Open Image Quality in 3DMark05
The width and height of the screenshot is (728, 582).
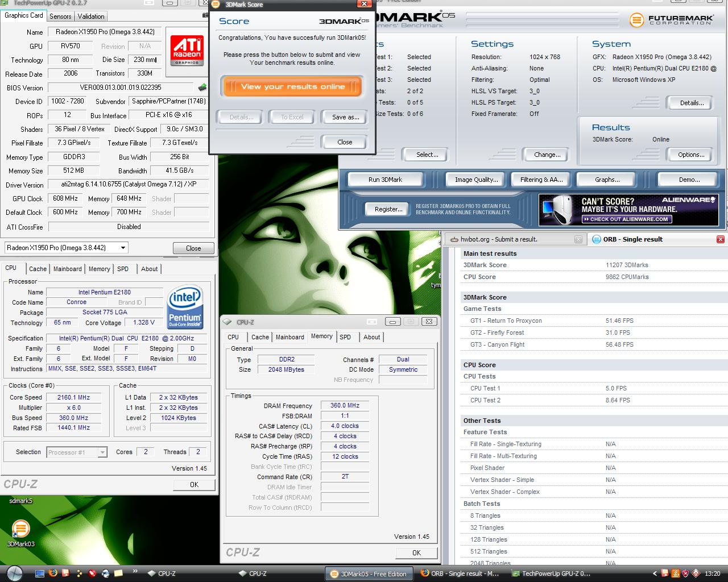point(476,180)
